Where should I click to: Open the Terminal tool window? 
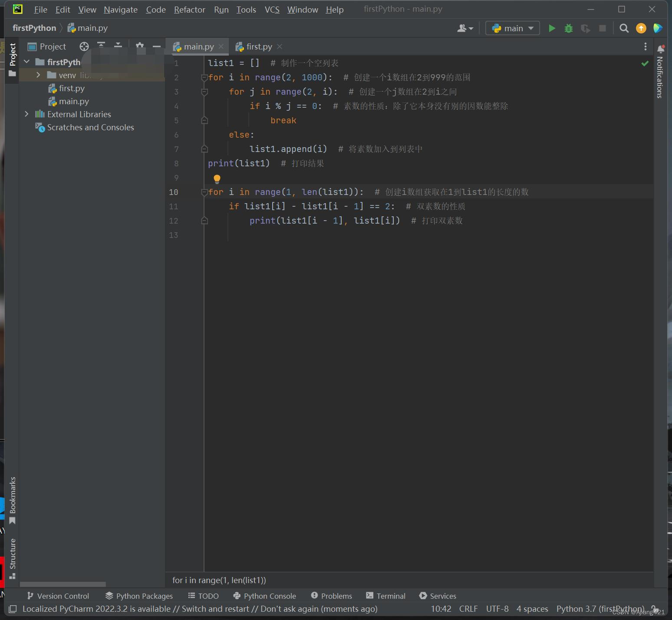tap(385, 596)
